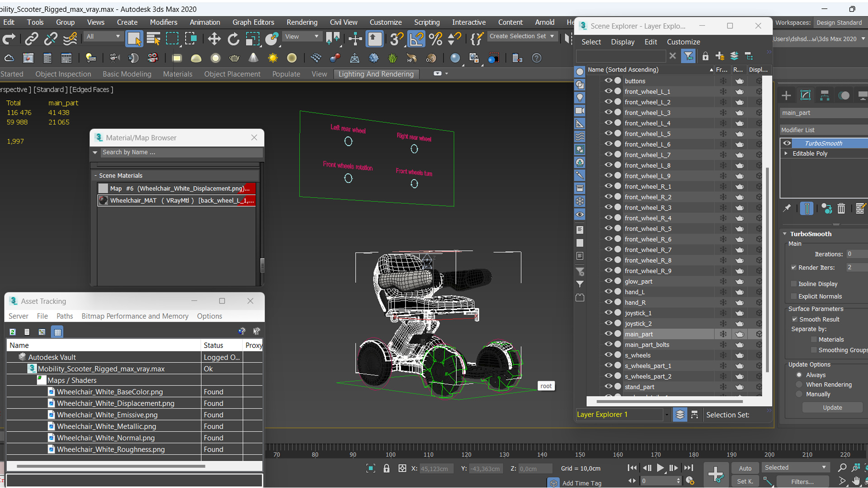Click Add Time Tag label
Screen dimensions: 868x488
581,483
